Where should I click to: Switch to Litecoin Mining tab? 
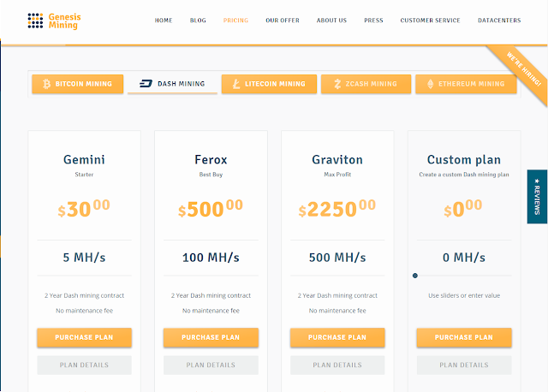pyautogui.click(x=269, y=84)
